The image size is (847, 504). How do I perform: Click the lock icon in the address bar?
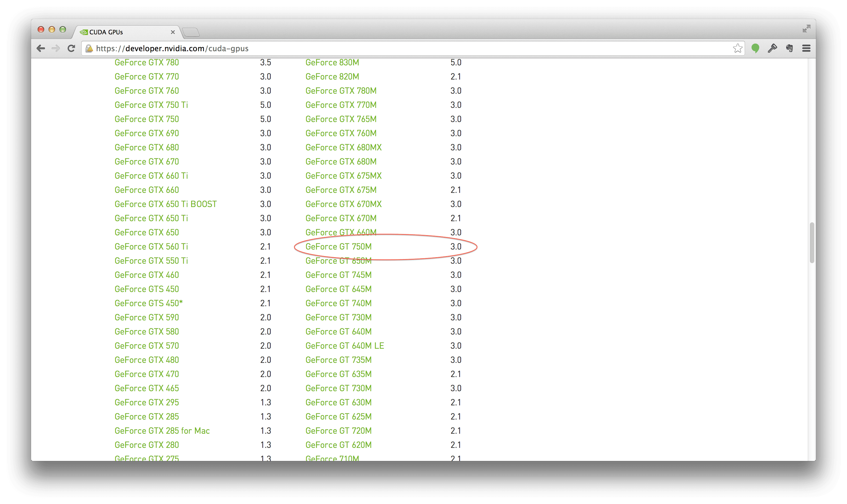point(89,48)
